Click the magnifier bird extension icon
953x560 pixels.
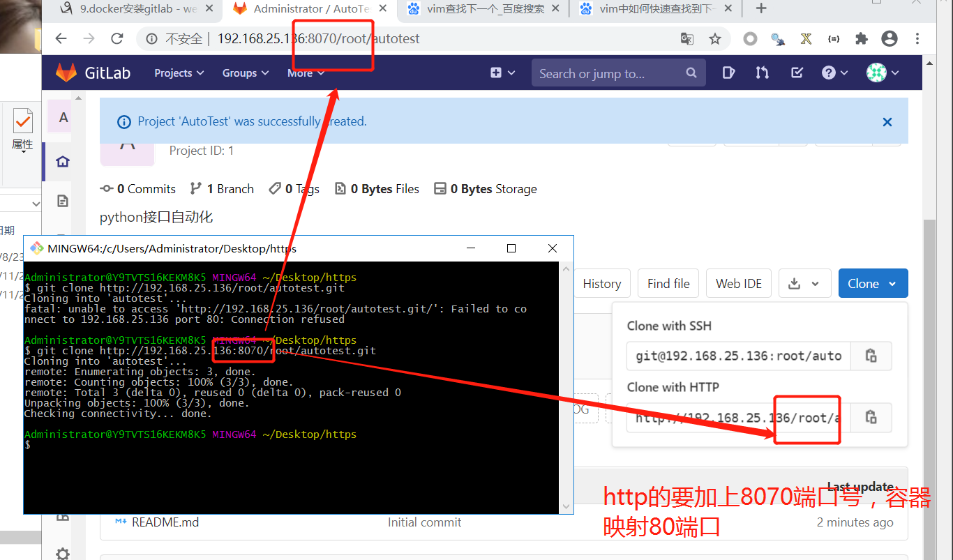coord(778,39)
